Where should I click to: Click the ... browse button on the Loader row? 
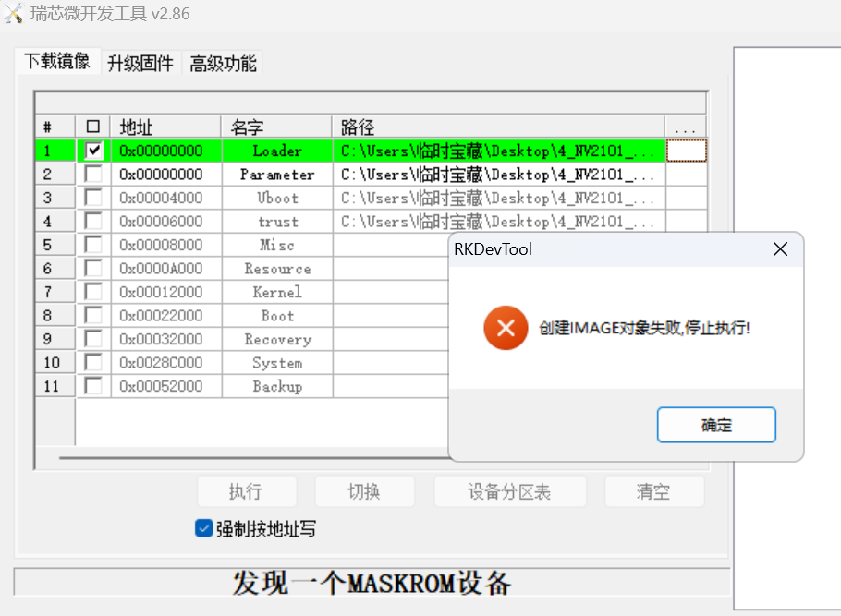[x=685, y=150]
